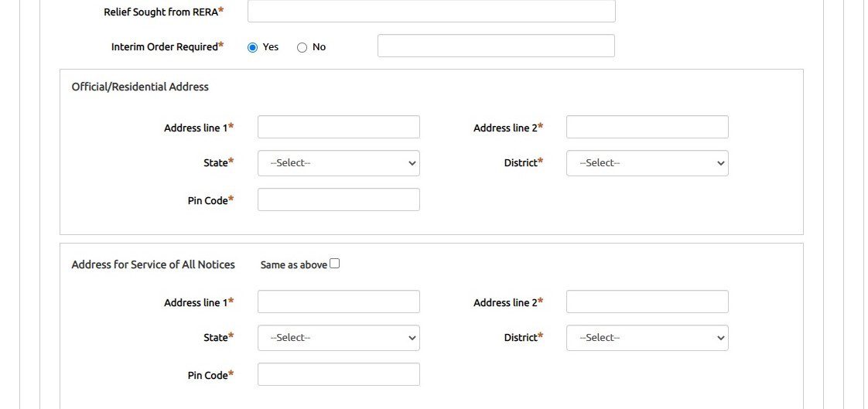Expand District dropdown under Service of Notices
Image resolution: width=868 pixels, height=409 pixels.
pyautogui.click(x=647, y=338)
